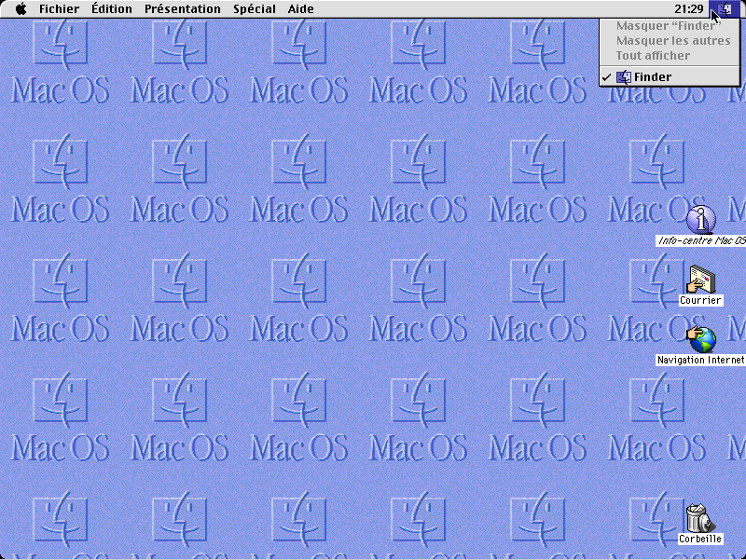Choose Tout afficher entry
Viewport: 746px width, 560px height.
pos(669,56)
